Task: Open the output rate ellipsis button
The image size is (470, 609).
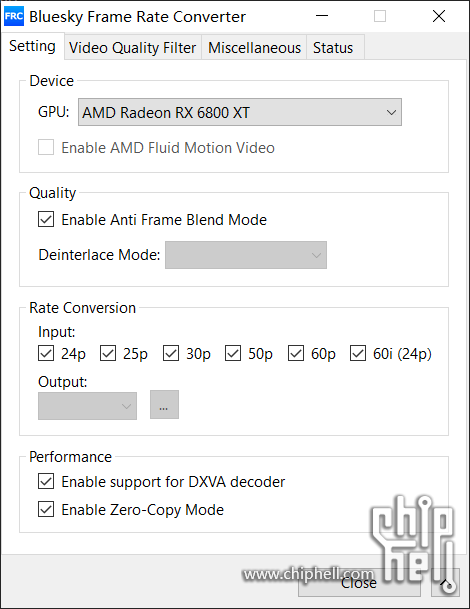Action: pyautogui.click(x=164, y=405)
